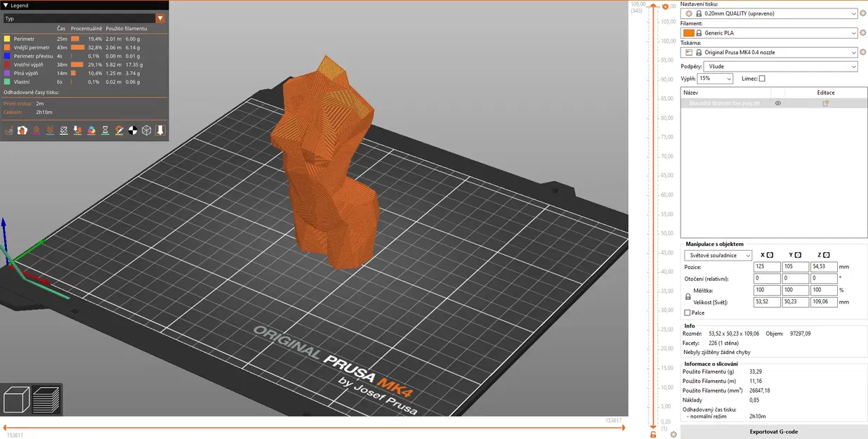Viewport: 868px width, 439px height.
Task: Open the Výplň percentage dropdown
Action: [x=730, y=78]
